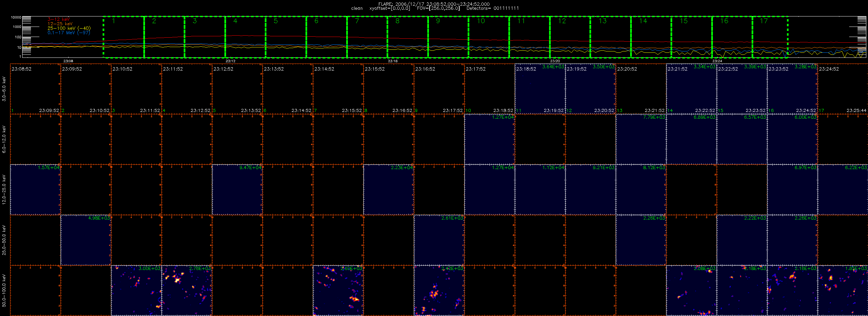868x316 pixels.
Task: Select interval 8 box in the light curve
Action: (407, 37)
